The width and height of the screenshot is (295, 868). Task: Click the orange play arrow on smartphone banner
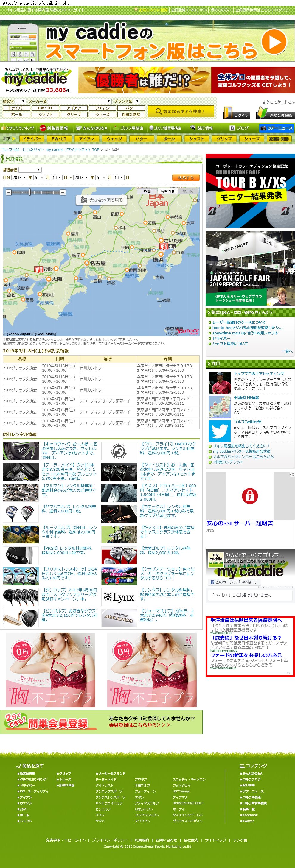point(274,41)
